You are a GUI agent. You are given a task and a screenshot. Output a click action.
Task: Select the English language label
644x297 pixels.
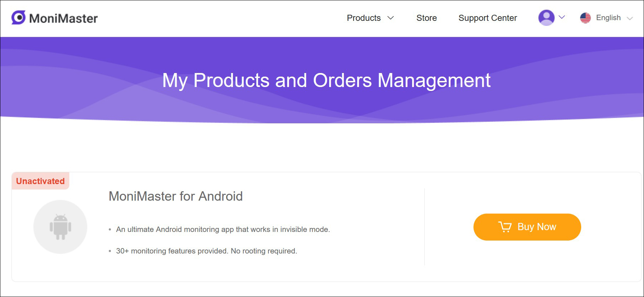pos(608,18)
